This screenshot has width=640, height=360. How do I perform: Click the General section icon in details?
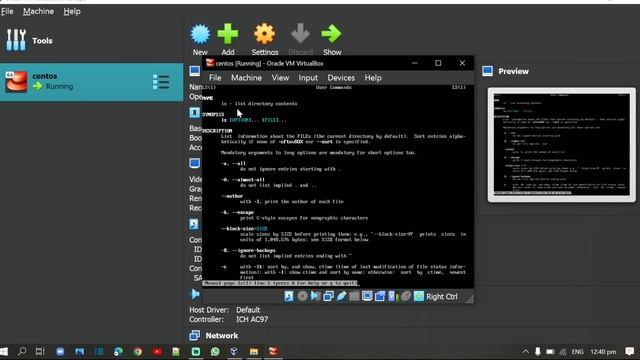(x=195, y=71)
